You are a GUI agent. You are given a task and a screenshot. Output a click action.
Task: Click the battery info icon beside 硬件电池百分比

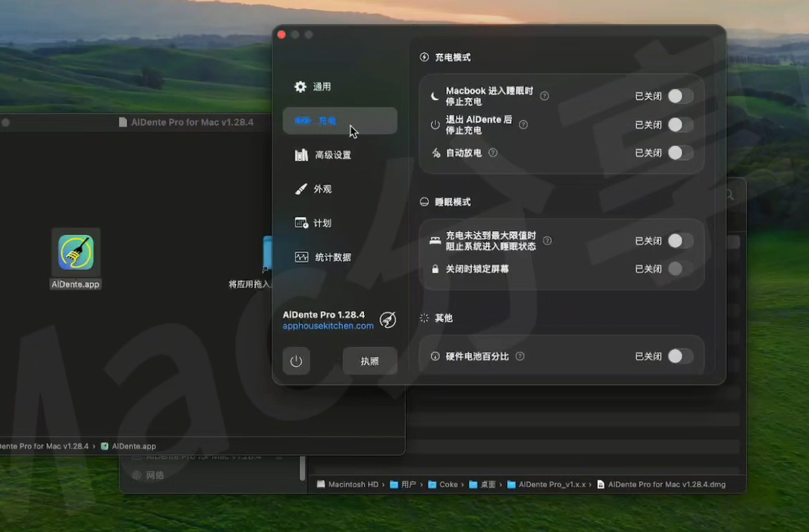coord(435,357)
